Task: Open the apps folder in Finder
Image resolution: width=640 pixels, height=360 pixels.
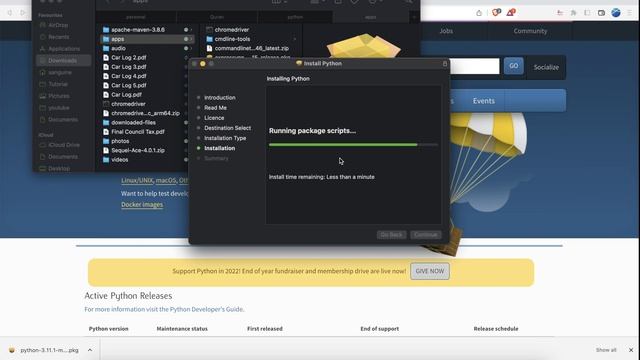Action: pyautogui.click(x=146, y=39)
